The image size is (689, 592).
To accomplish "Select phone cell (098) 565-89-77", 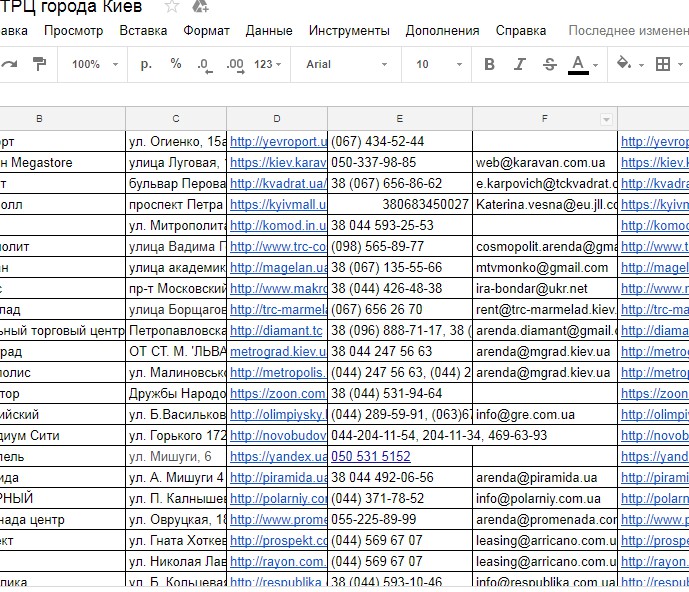I will point(400,247).
